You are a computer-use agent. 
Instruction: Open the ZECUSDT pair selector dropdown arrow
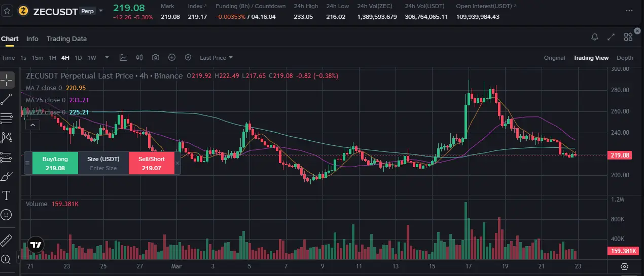point(101,11)
